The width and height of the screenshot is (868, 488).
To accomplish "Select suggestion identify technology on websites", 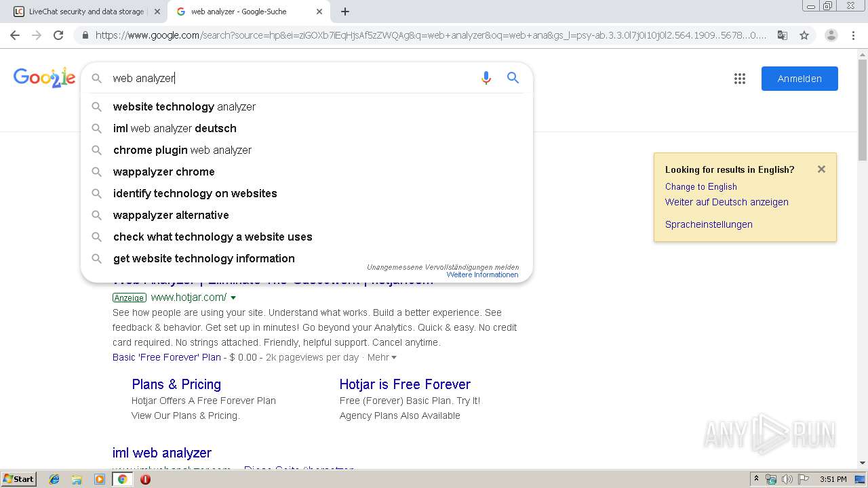I will (307, 193).
